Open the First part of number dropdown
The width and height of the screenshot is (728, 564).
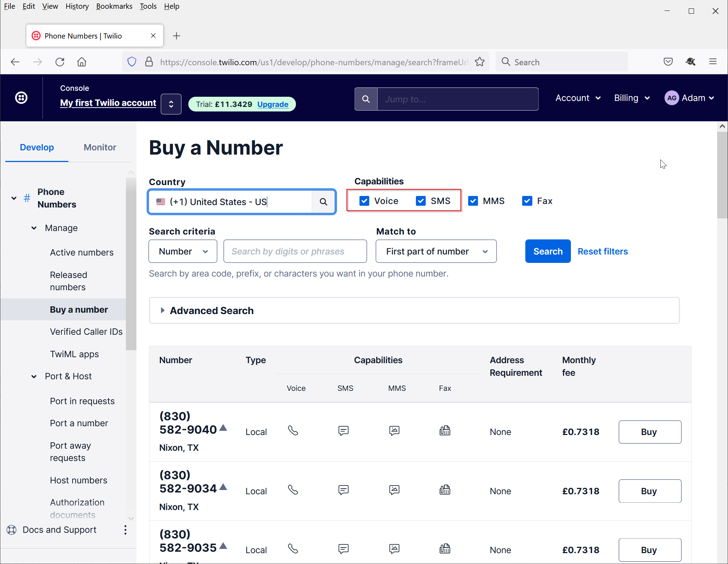pos(436,251)
